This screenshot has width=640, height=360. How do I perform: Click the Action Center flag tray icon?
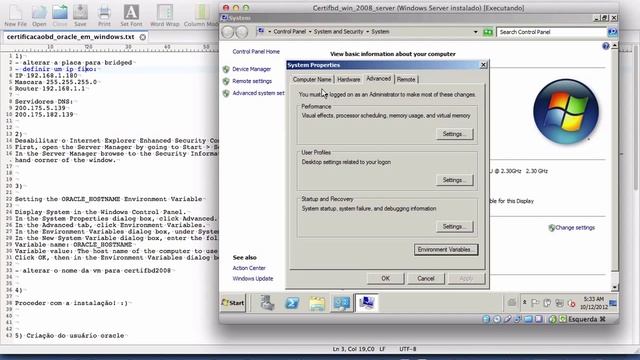(535, 303)
